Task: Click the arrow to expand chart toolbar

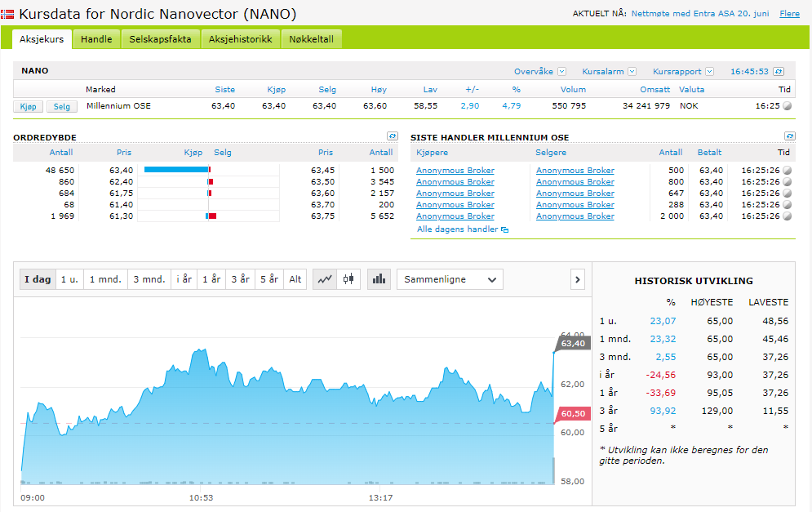Action: click(x=578, y=279)
